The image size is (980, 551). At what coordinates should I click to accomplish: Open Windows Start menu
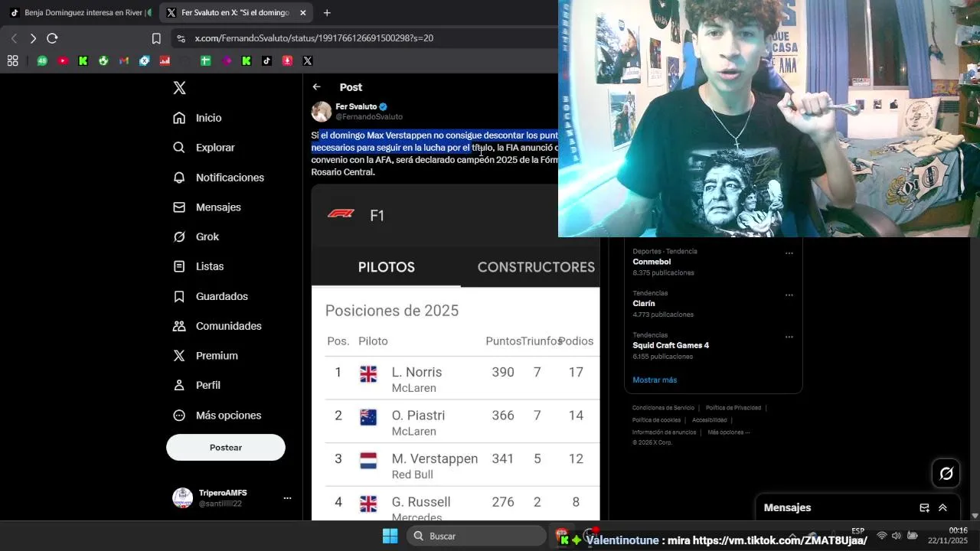tap(390, 536)
